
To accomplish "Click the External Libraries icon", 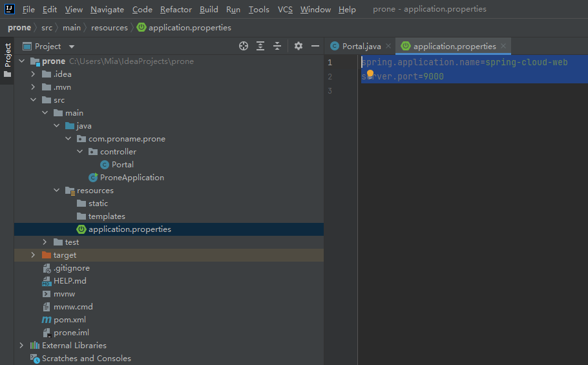I will [34, 345].
